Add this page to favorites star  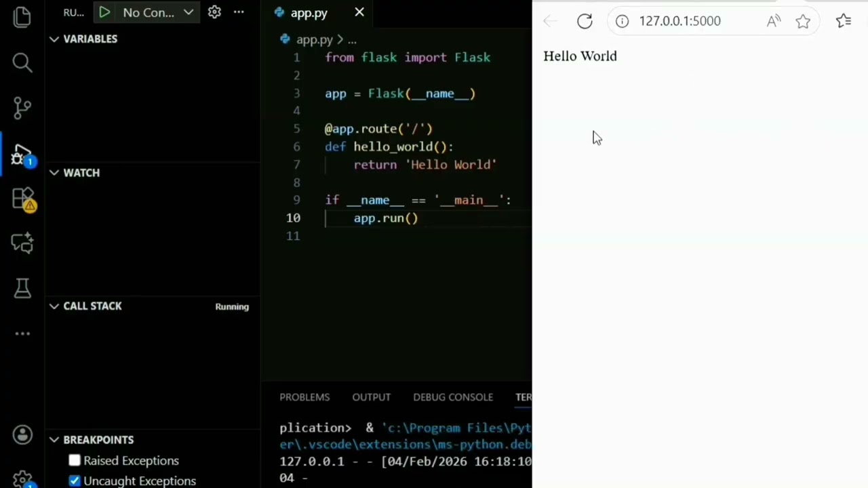(803, 21)
